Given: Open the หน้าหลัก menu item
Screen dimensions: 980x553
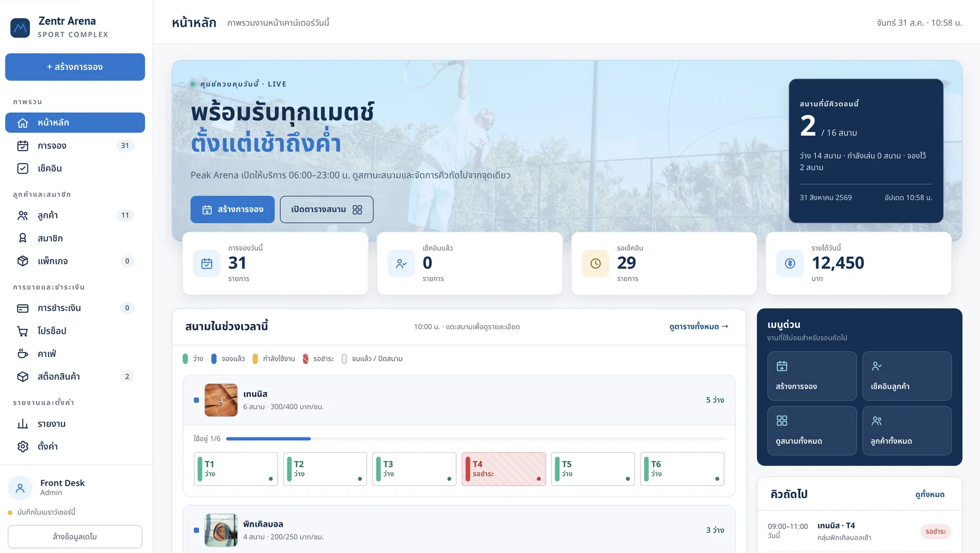Looking at the screenshot, I should pyautogui.click(x=75, y=123).
